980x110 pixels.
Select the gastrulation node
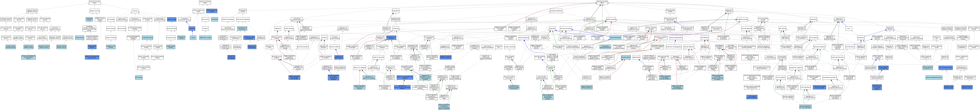click(x=636, y=57)
